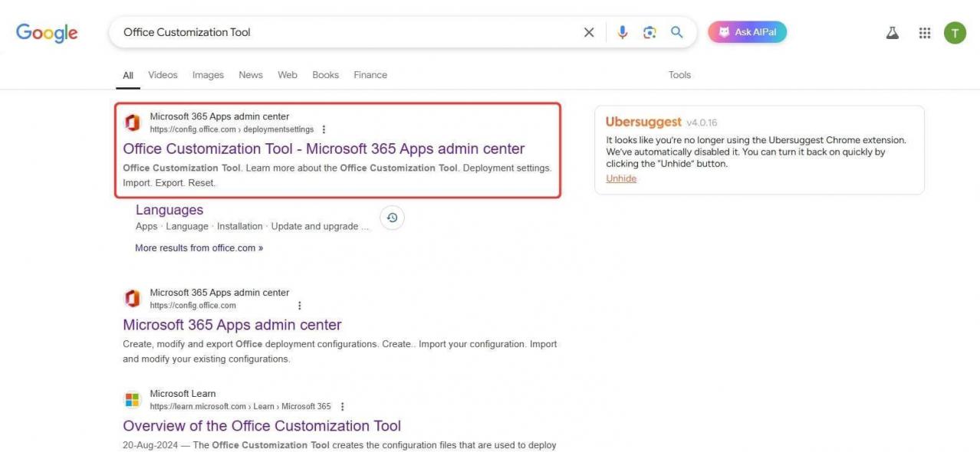Open the Tools menu
This screenshot has width=980, height=452.
click(x=679, y=74)
